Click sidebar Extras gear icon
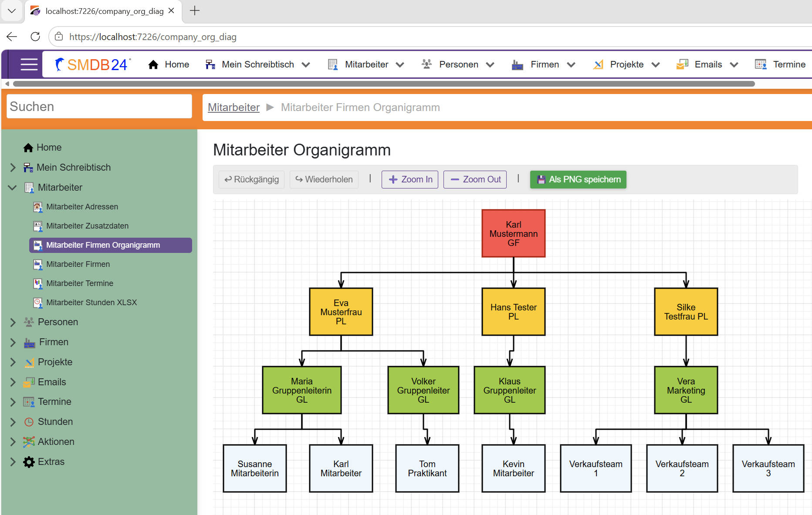This screenshot has width=812, height=515. coord(29,462)
